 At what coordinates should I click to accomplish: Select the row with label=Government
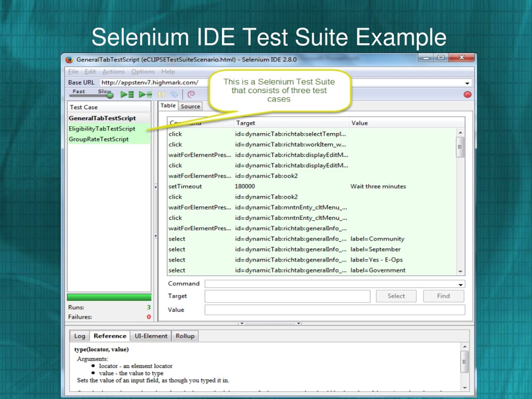tap(312, 270)
